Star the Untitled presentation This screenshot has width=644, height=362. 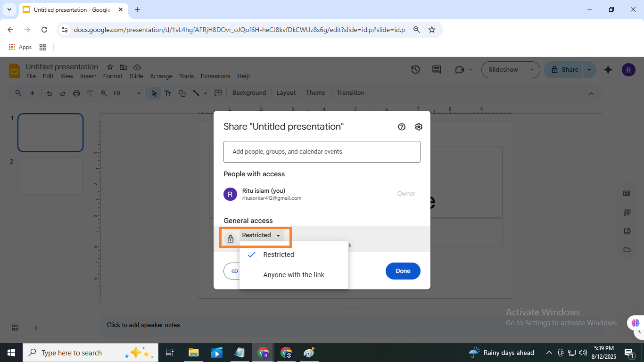110,67
